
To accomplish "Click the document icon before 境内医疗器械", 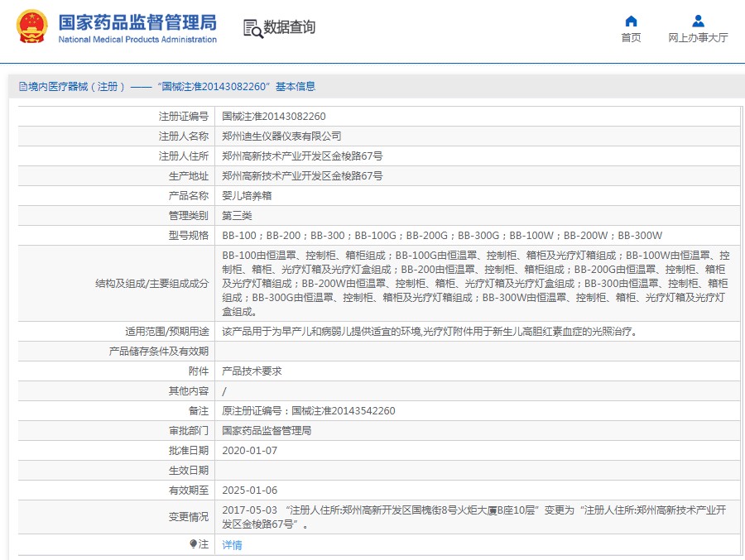I will click(x=23, y=87).
